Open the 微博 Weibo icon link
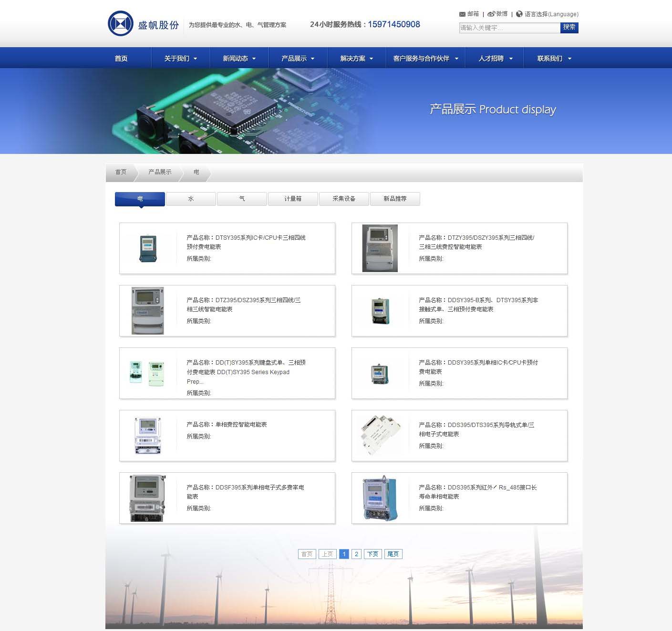This screenshot has height=631, width=672. [491, 14]
